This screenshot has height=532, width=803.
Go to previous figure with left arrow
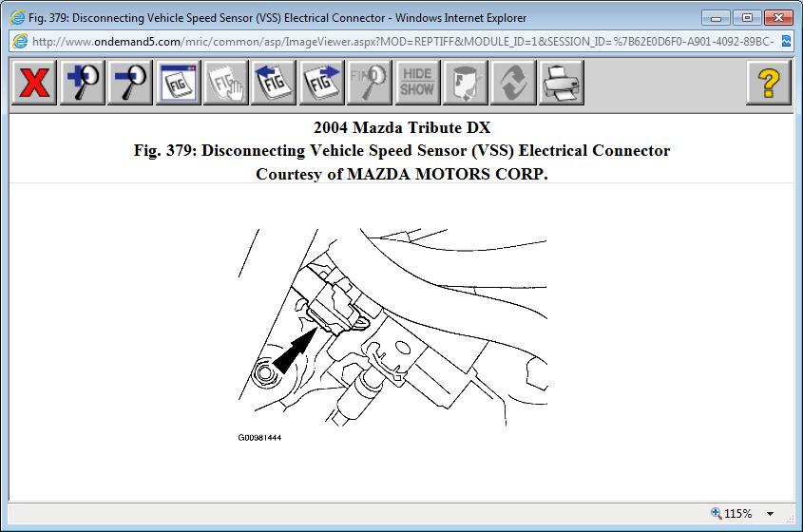coord(274,82)
